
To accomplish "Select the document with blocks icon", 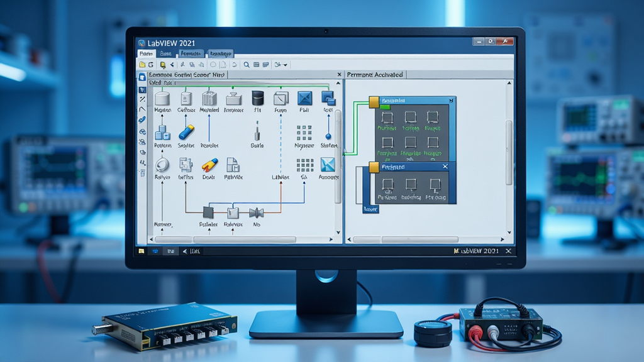I will tap(233, 165).
